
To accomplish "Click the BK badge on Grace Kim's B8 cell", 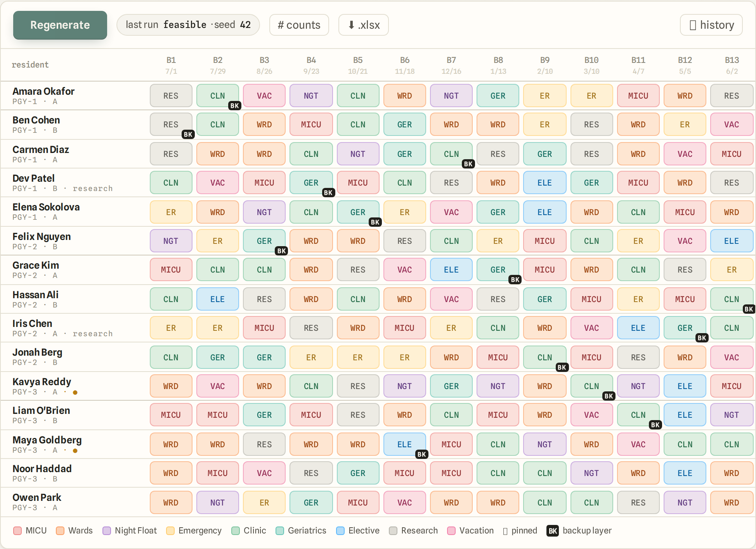I will [515, 280].
